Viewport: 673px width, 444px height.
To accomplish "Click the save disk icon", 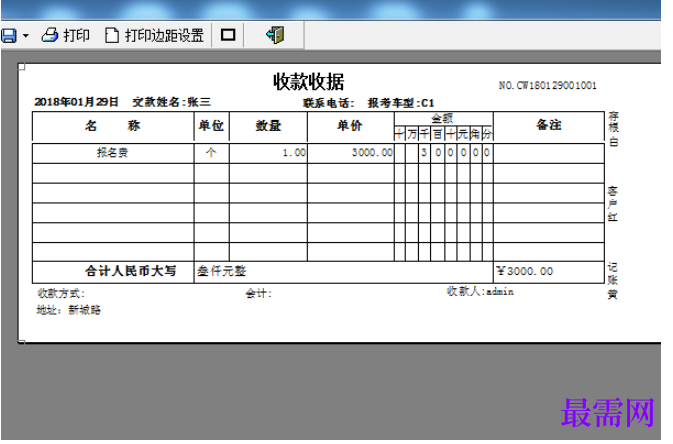I will click(9, 36).
